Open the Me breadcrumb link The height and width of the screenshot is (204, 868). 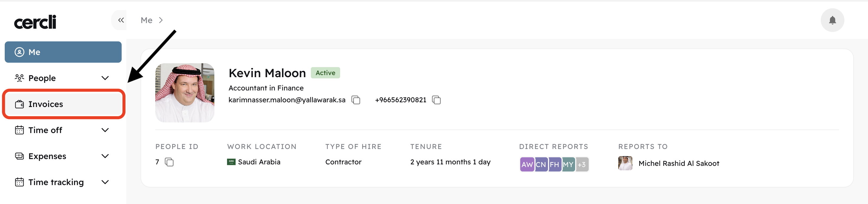(x=146, y=20)
